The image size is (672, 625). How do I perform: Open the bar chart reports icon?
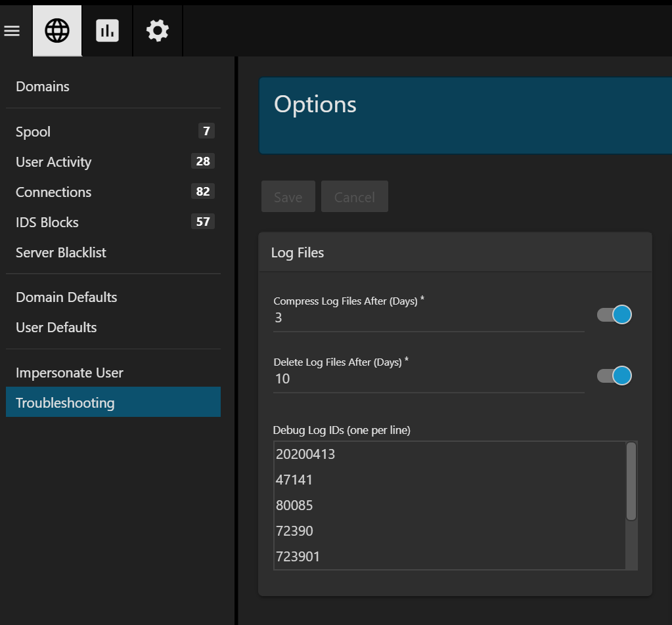[107, 31]
